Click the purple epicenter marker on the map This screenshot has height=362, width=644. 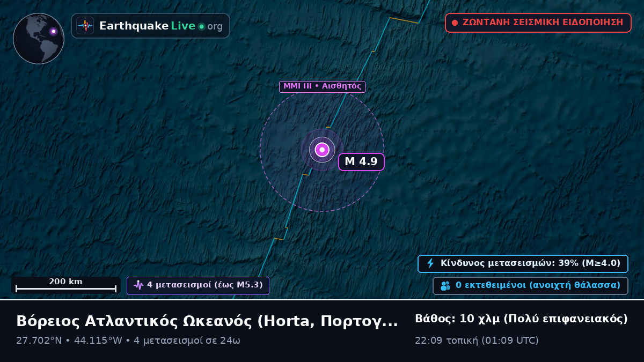pos(322,150)
